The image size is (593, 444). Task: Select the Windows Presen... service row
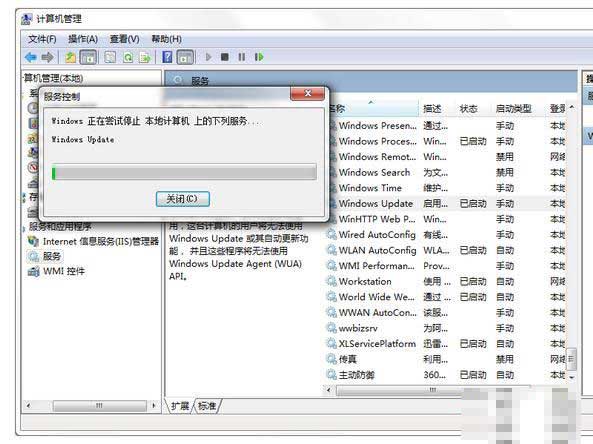(x=446, y=126)
